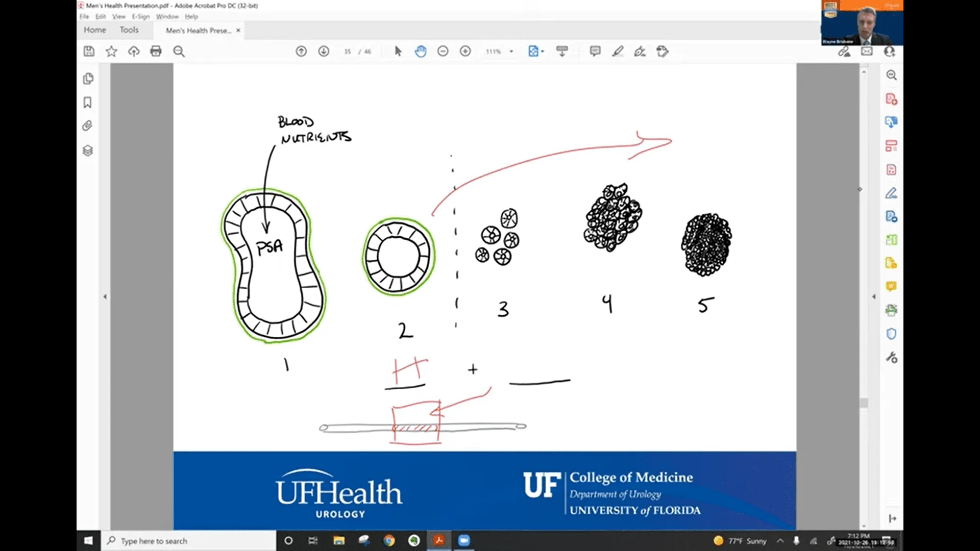Click the vertical scrollbar thumb
This screenshot has width=980, height=551.
coord(864,403)
